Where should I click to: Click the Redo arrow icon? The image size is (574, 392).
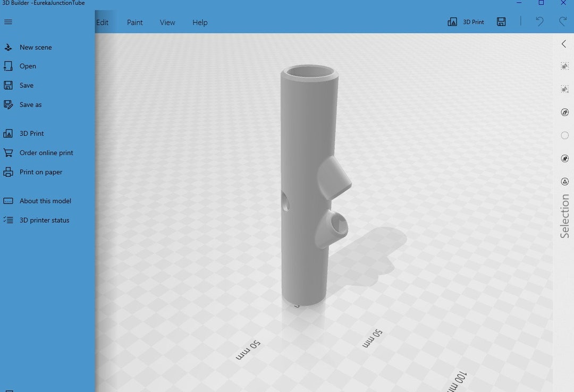(562, 22)
